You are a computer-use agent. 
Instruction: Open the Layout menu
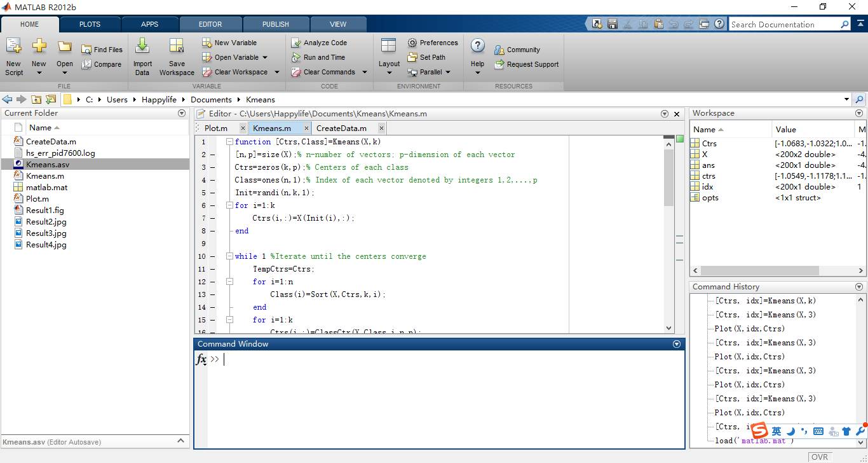[389, 56]
